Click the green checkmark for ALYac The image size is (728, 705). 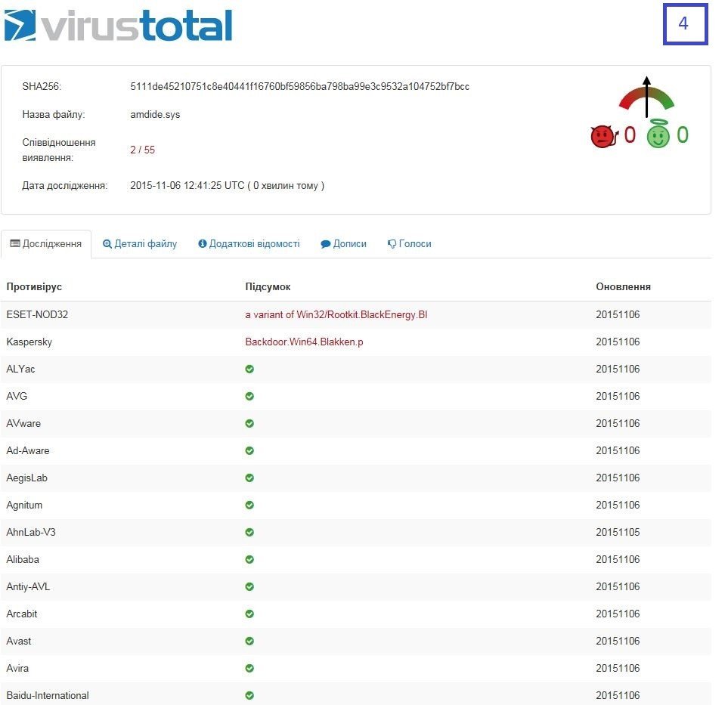(249, 369)
